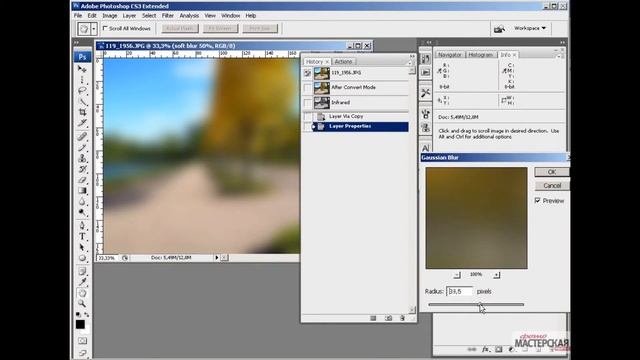Create new document from current state
The width and height of the screenshot is (640, 360).
(x=373, y=318)
